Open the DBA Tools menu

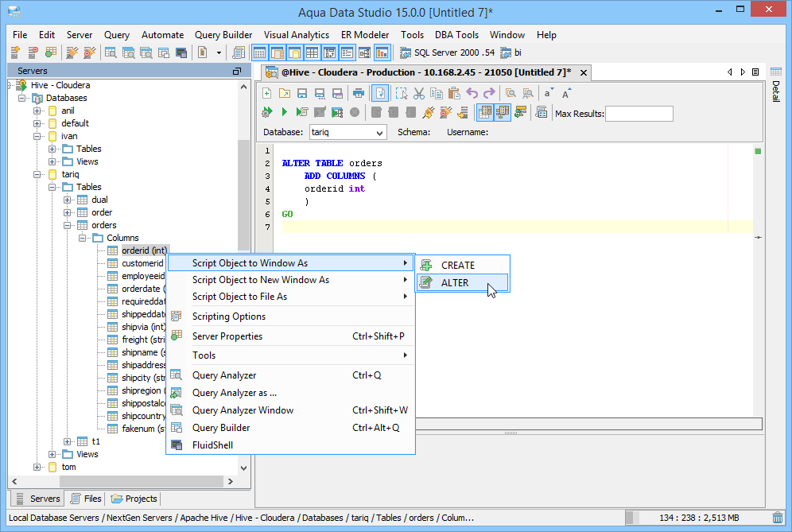(456, 35)
